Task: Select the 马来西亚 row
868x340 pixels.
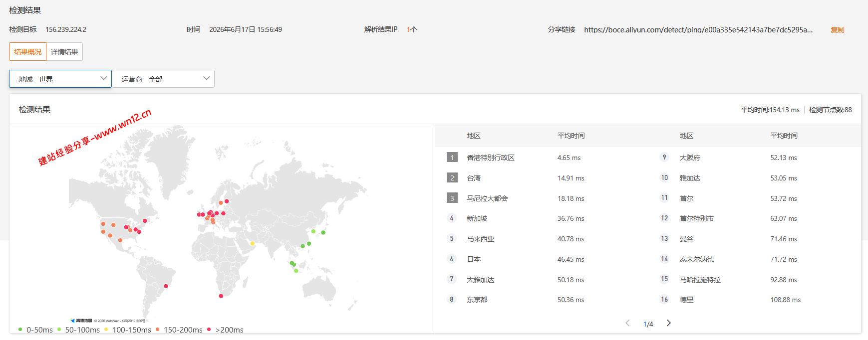Action: click(x=542, y=239)
